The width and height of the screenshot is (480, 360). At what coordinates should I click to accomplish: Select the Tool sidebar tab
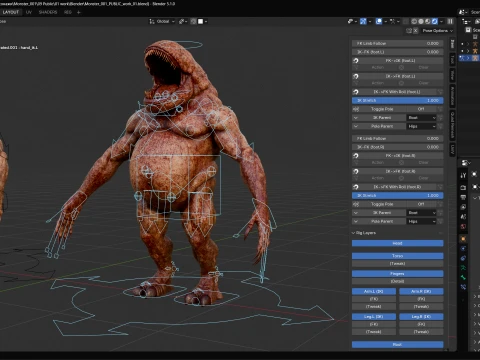click(452, 60)
